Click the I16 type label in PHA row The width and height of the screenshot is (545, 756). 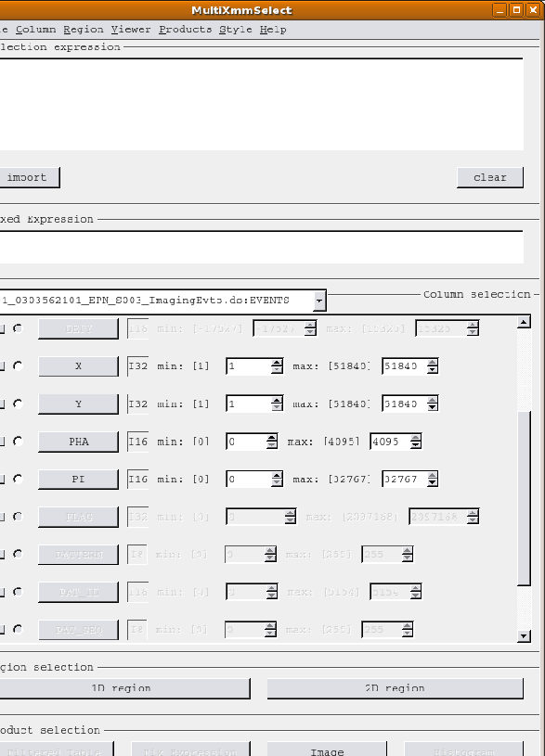pos(137,442)
